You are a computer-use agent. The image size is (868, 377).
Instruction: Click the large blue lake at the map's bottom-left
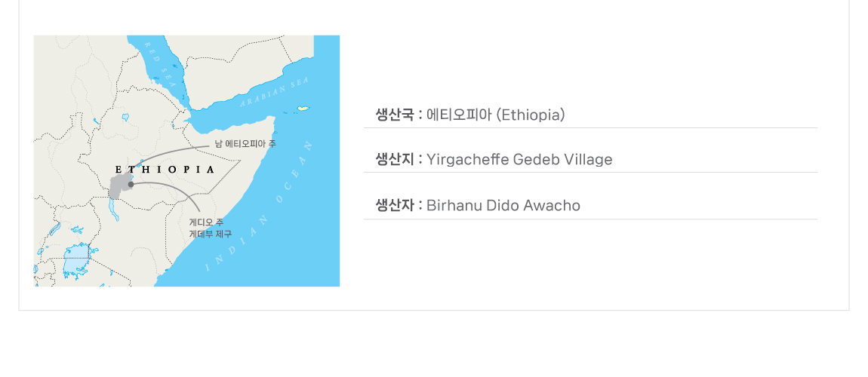[75, 261]
